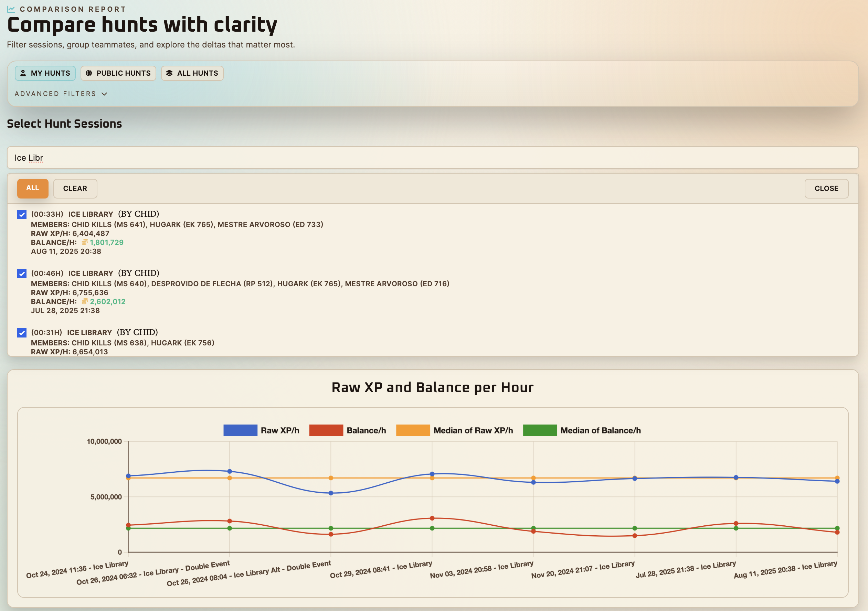Viewport: 868px width, 611px height.
Task: Click the Oct 26 08:04 Raw XP data point
Action: point(331,493)
